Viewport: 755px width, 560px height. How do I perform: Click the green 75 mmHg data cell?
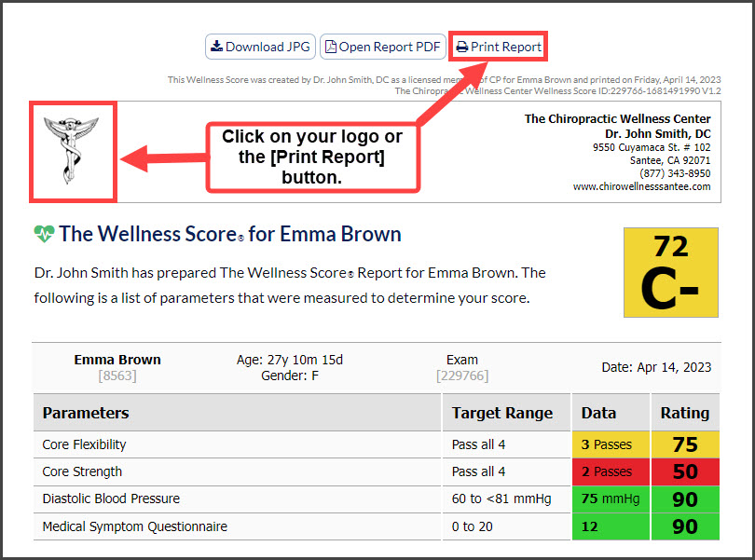[611, 499]
